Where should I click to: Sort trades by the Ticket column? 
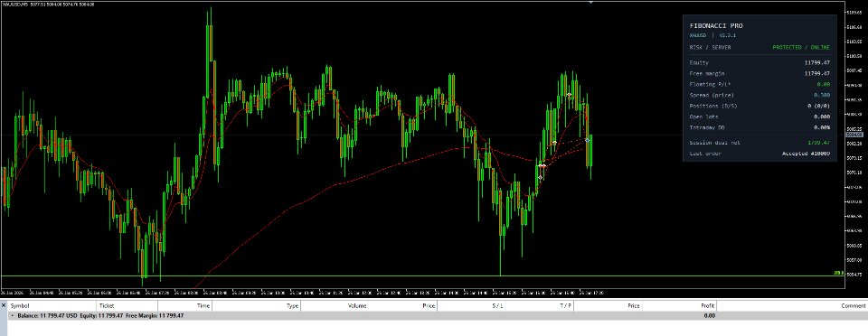click(107, 305)
